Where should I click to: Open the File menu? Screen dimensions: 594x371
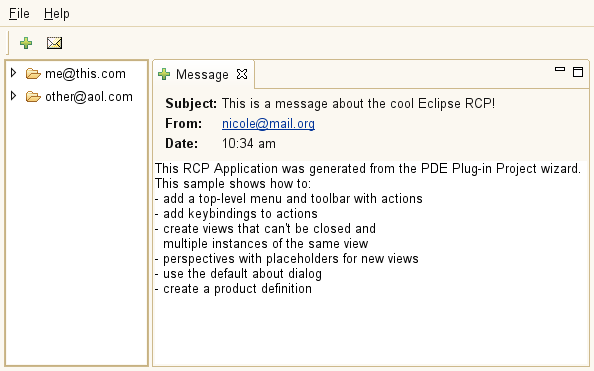(19, 14)
